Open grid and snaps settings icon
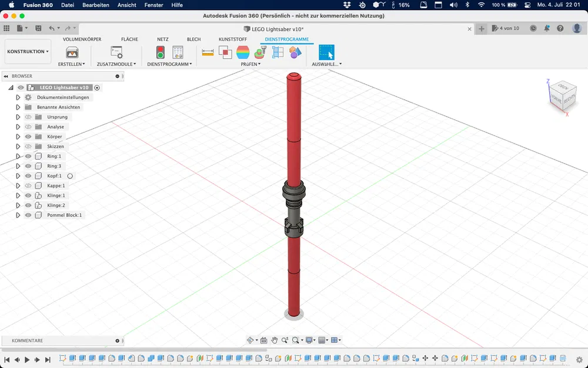 tap(322, 340)
